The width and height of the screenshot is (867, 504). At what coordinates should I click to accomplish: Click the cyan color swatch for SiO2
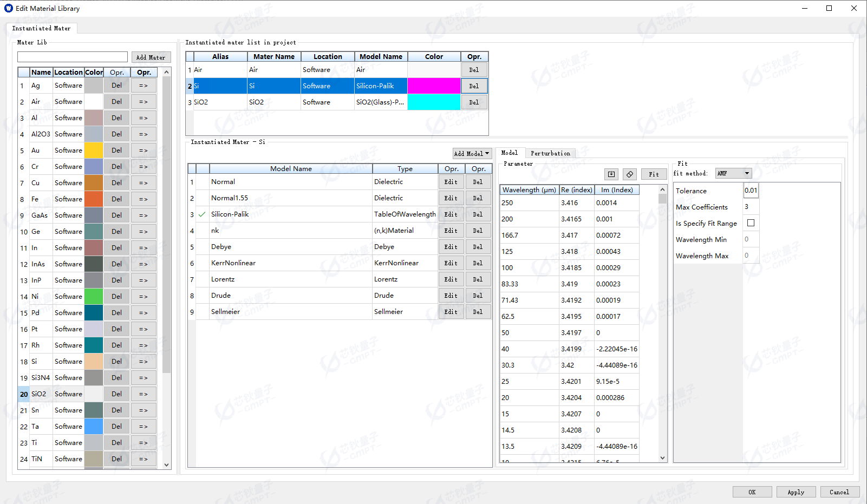434,102
